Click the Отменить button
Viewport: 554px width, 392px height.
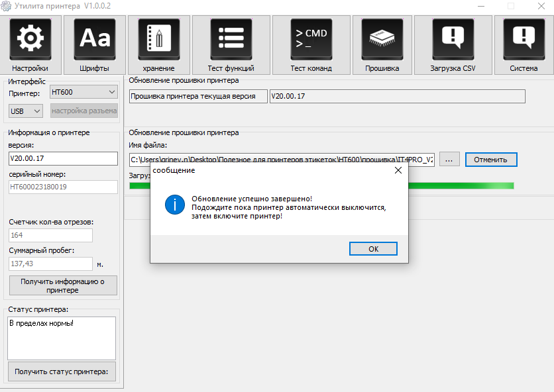(x=490, y=160)
